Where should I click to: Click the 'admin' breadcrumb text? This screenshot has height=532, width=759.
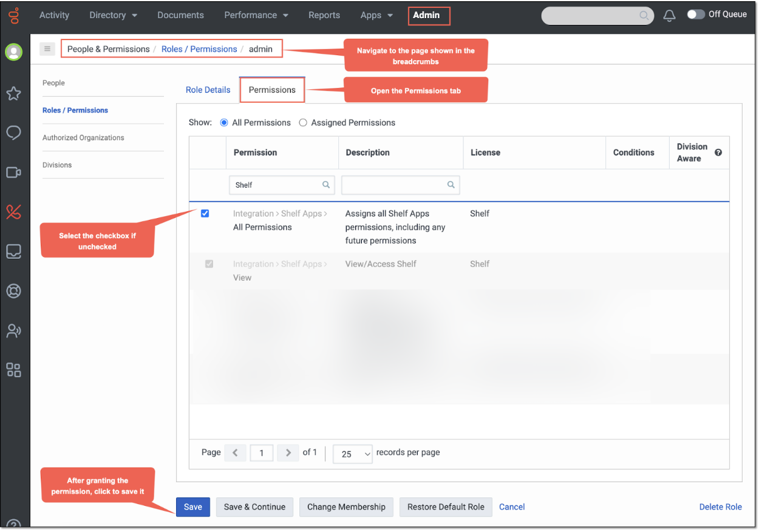click(x=260, y=49)
